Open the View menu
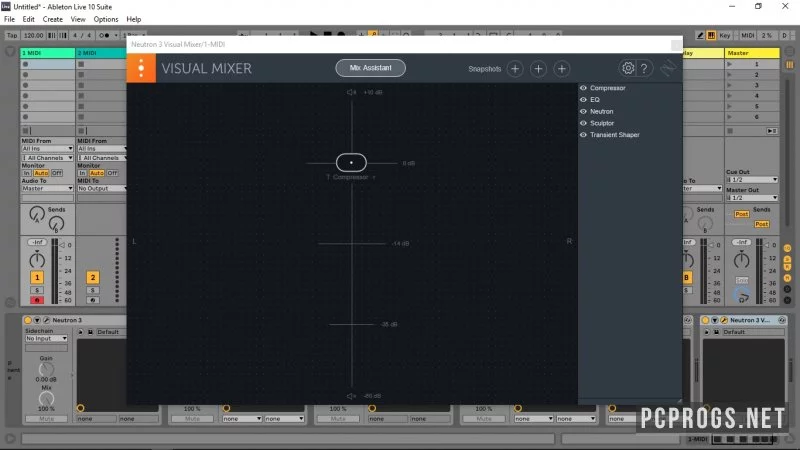 (x=78, y=19)
